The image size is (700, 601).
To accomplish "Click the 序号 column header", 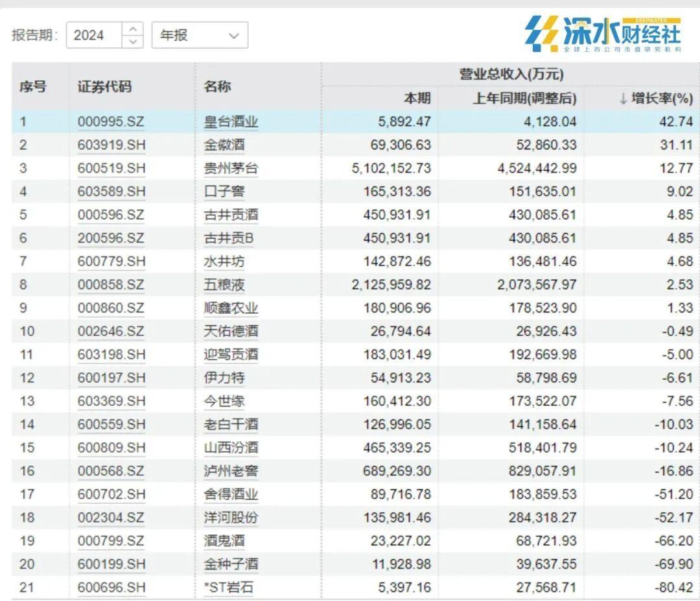I will tap(33, 86).
